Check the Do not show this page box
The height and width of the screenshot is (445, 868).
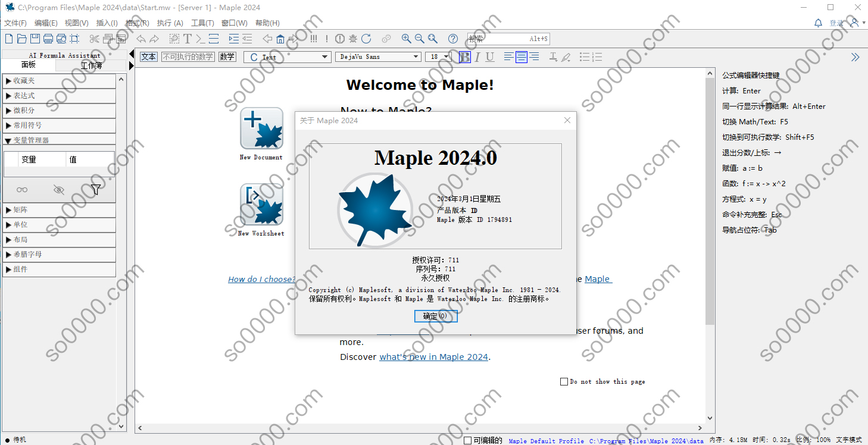[x=564, y=381]
